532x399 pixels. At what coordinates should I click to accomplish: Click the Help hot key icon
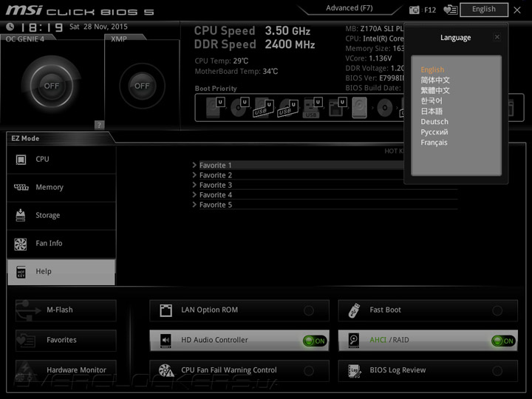point(21,272)
